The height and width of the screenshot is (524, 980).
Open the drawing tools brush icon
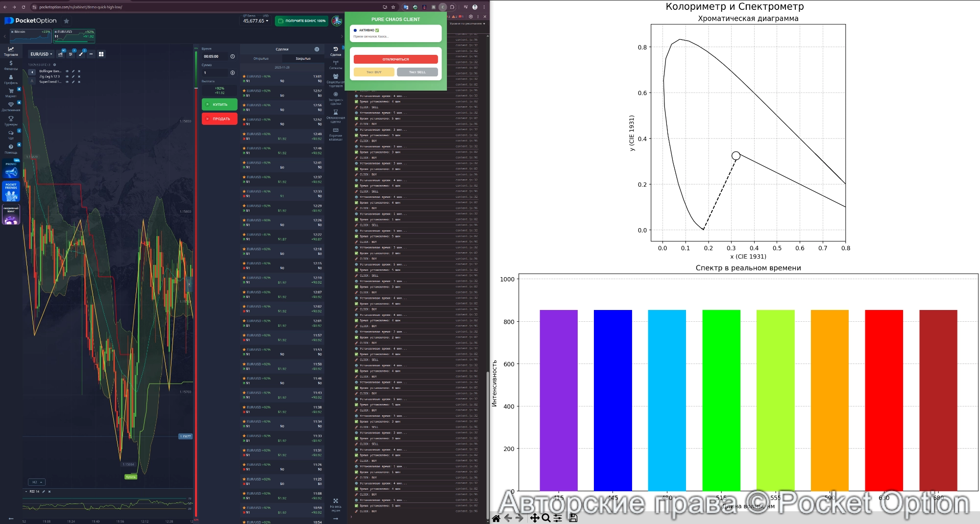pyautogui.click(x=81, y=54)
